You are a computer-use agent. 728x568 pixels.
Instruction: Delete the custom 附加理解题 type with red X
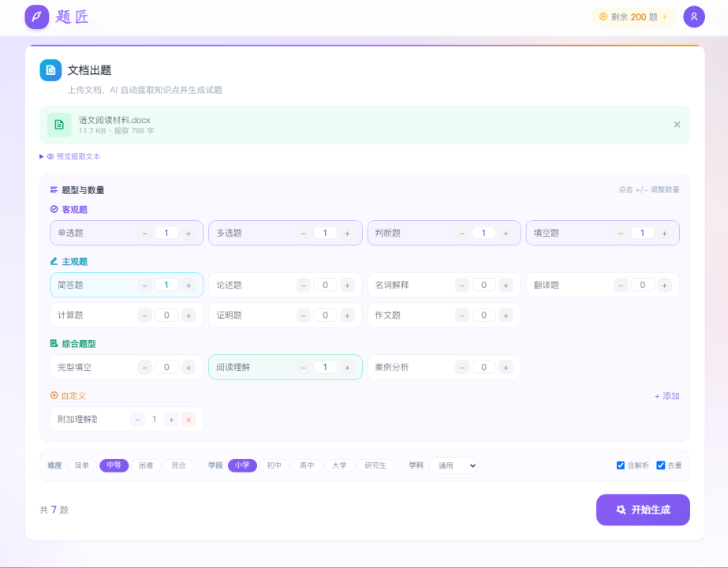[189, 420]
